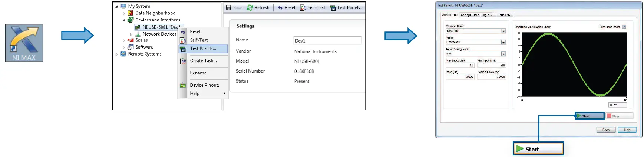Click the Self-Test icon in context menu
644x157 pixels.
point(183,40)
